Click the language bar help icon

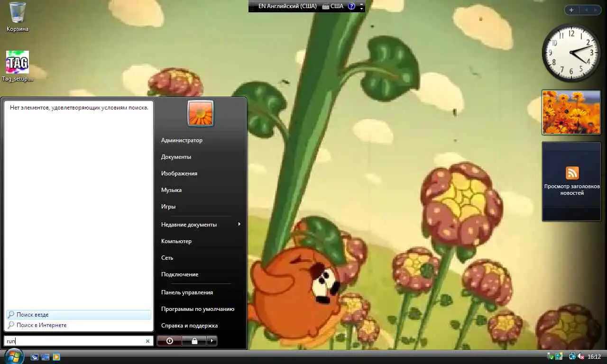coord(351,6)
